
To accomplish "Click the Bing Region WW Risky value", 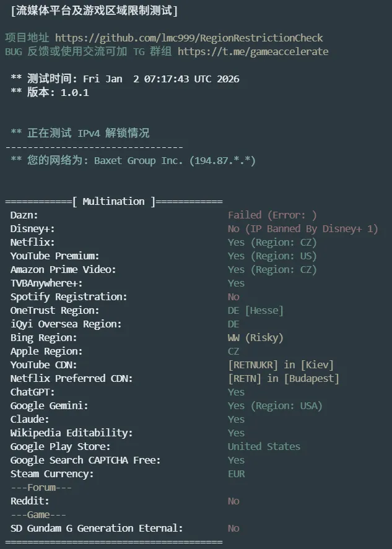I will tap(255, 338).
